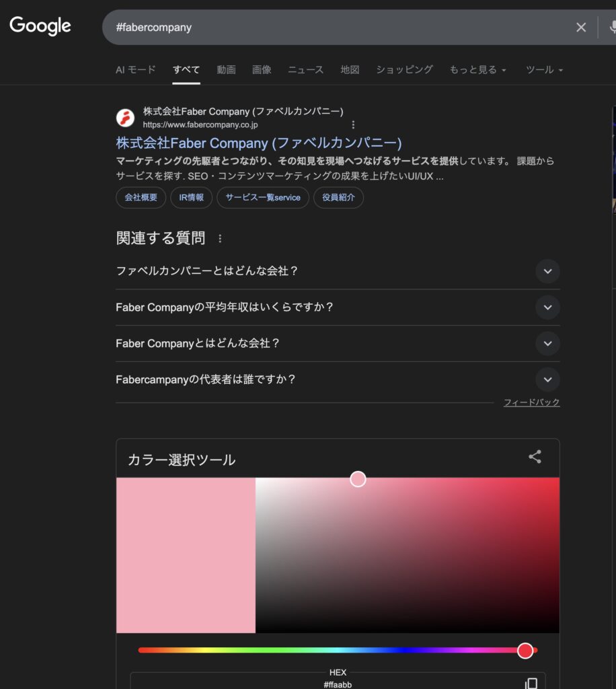Click the Google logo

pyautogui.click(x=40, y=26)
